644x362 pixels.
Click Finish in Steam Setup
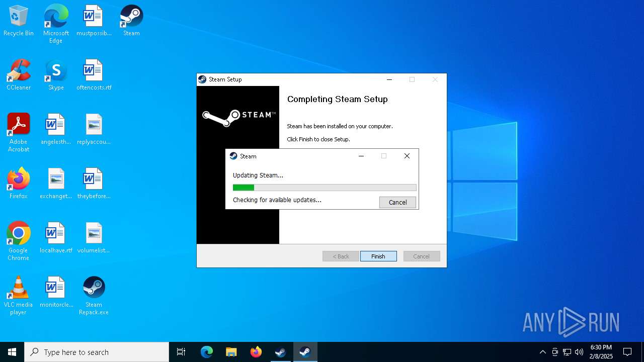point(378,256)
